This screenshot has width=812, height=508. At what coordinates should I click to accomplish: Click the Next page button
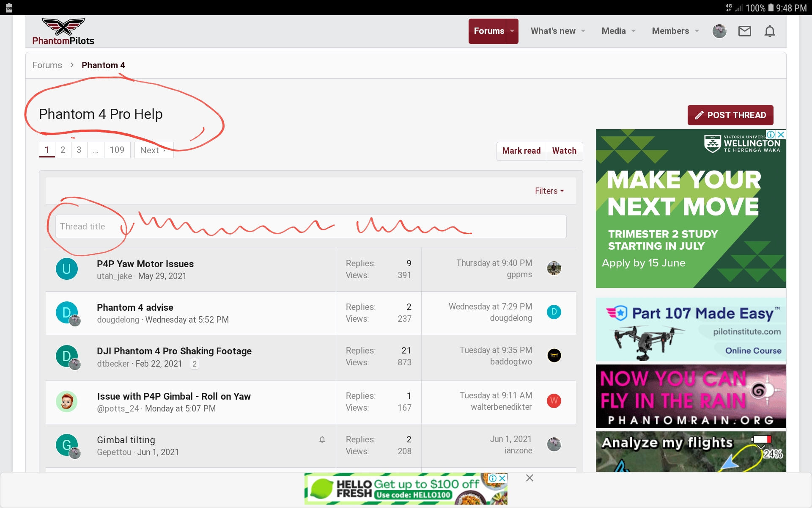(154, 150)
